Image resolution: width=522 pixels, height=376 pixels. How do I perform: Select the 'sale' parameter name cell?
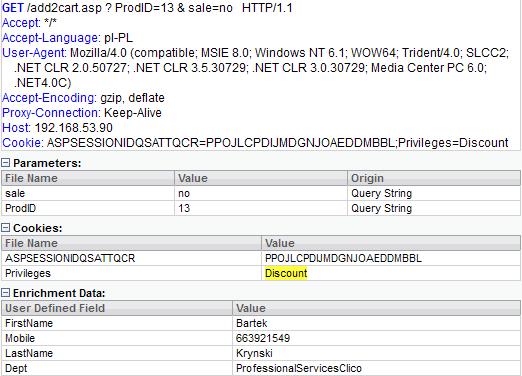88,193
